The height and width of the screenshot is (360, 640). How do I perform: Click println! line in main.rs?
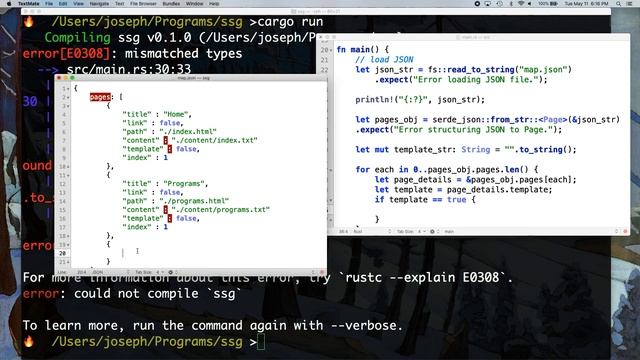pos(420,100)
